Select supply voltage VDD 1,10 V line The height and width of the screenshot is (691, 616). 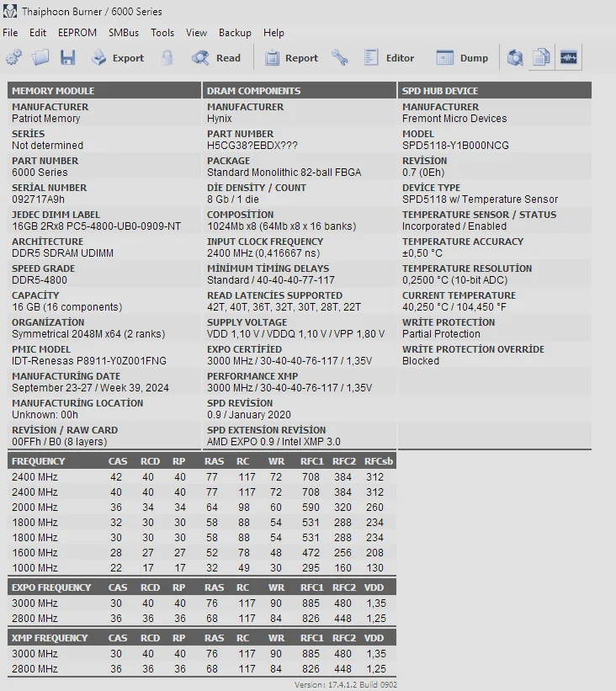[x=295, y=333]
